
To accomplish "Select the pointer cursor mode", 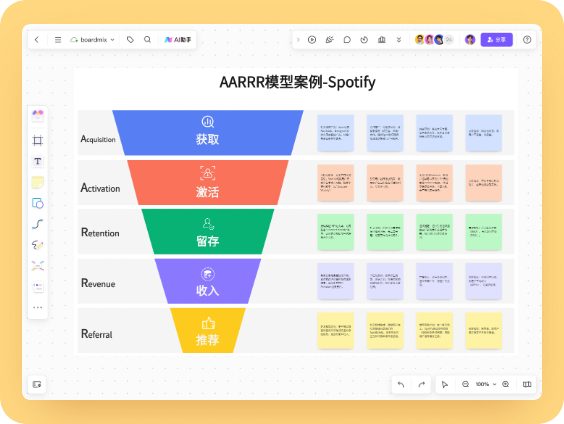I will point(445,384).
